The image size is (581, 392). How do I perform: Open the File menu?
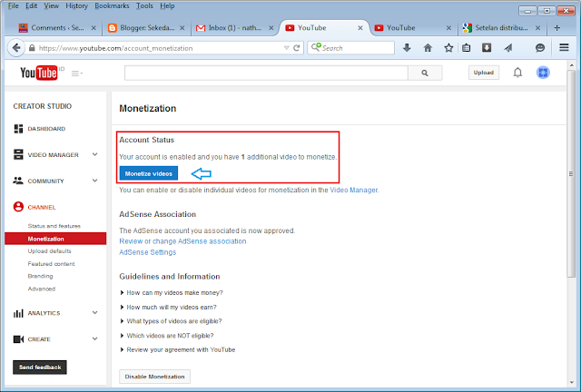14,6
